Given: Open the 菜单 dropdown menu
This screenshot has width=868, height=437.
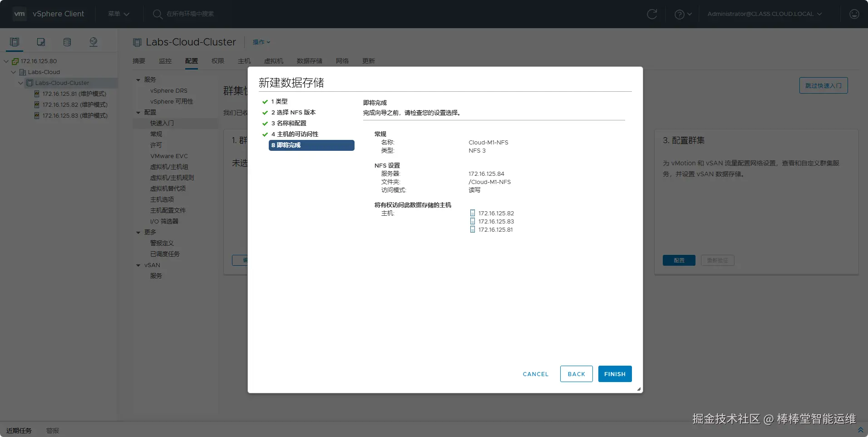Looking at the screenshot, I should coord(118,14).
